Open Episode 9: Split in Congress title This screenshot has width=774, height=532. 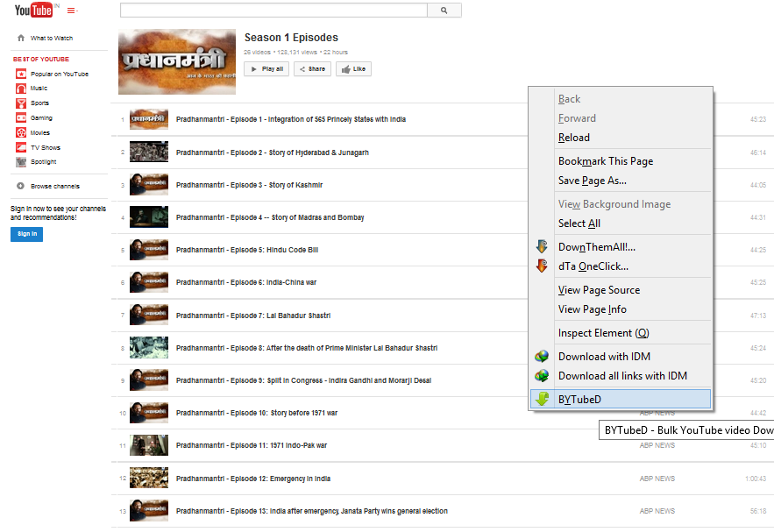[303, 380]
